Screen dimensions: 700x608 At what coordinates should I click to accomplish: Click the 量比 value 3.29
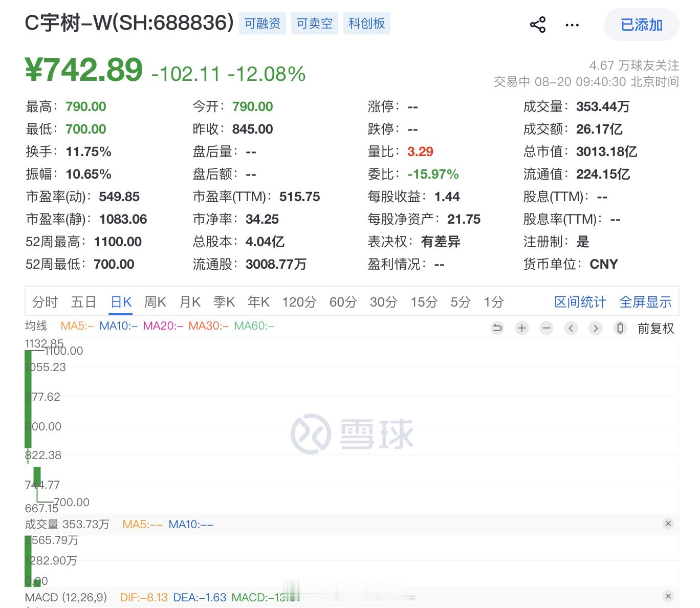coord(421,151)
